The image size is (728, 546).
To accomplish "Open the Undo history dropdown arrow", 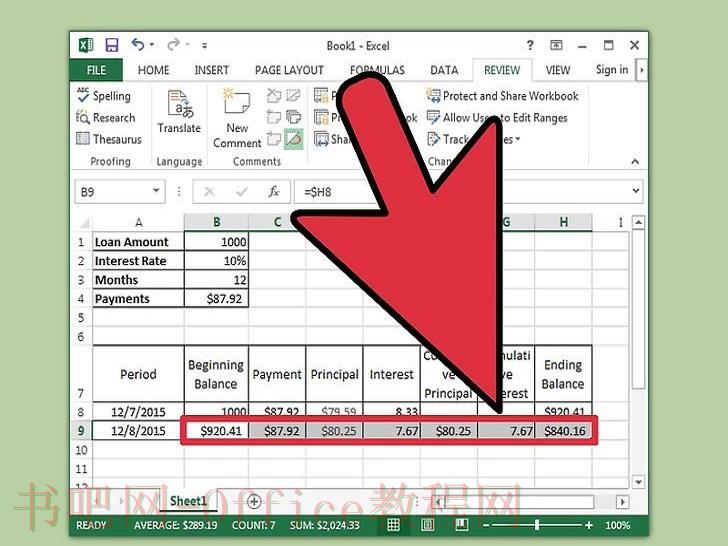I will pyautogui.click(x=152, y=45).
